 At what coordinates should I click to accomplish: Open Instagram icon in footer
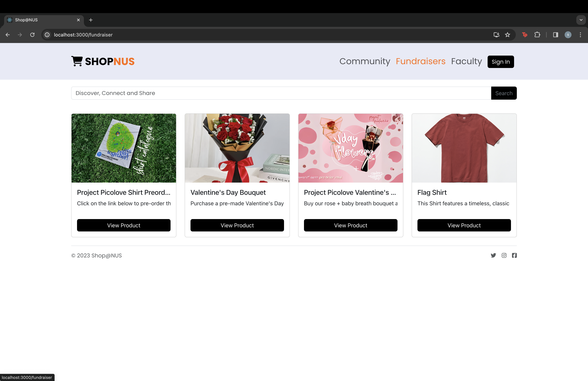(x=504, y=255)
